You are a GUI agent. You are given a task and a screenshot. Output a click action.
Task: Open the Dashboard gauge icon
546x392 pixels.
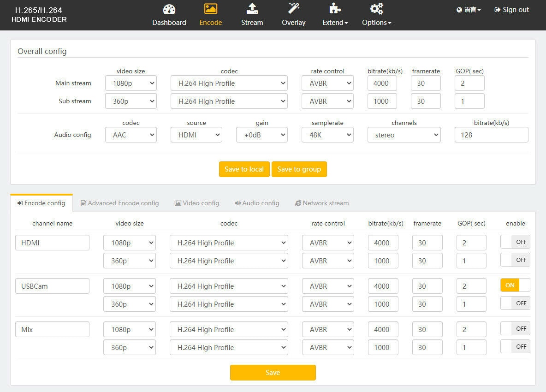tap(169, 9)
